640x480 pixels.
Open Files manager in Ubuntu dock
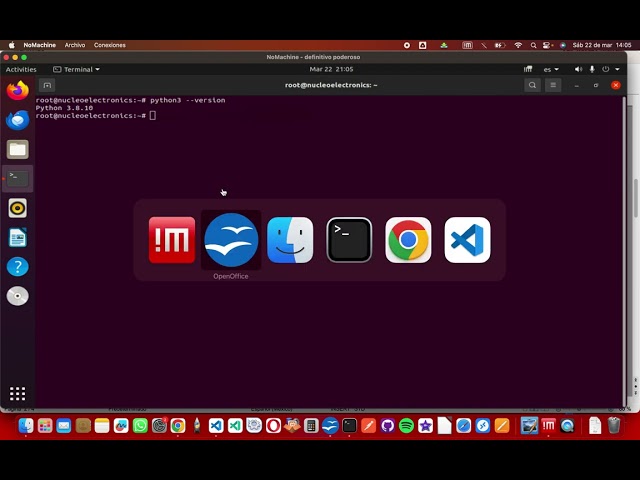(18, 149)
